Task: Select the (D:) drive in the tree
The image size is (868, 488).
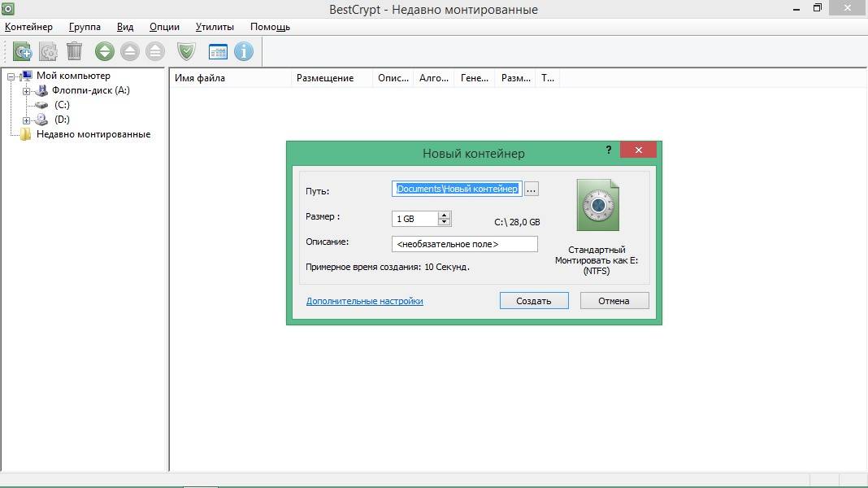Action: click(x=62, y=120)
